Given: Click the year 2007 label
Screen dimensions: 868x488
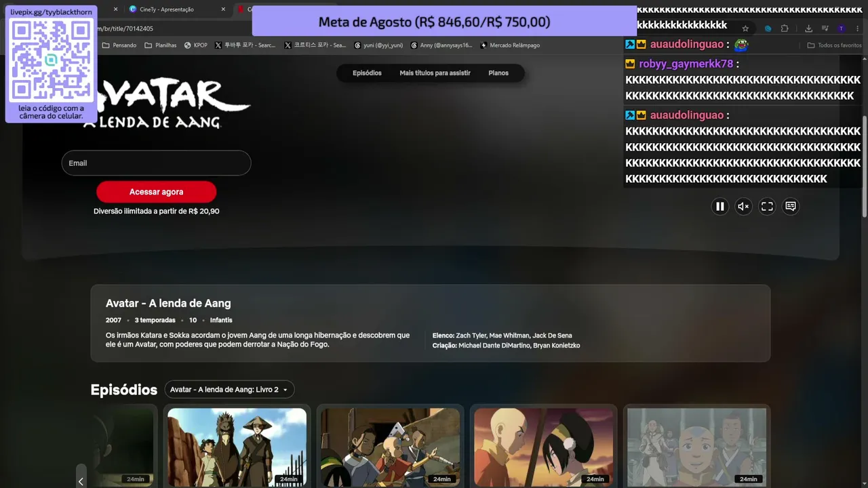Looking at the screenshot, I should tap(113, 320).
